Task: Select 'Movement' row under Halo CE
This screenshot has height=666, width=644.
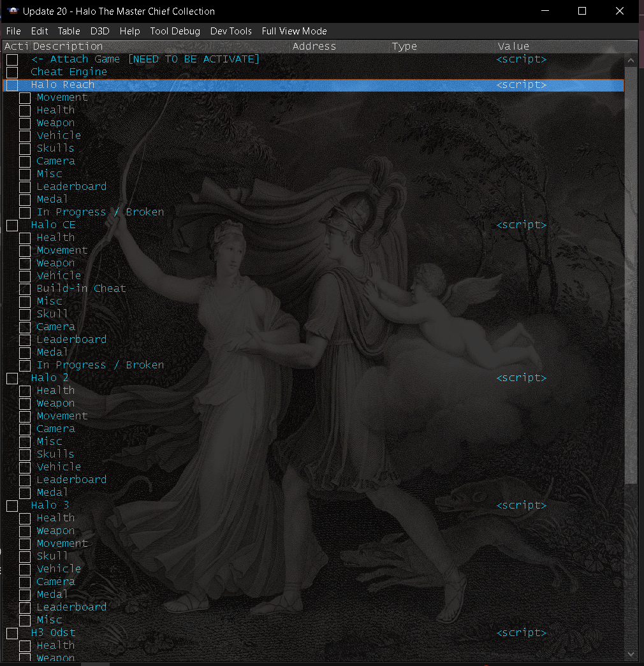Action: [62, 250]
